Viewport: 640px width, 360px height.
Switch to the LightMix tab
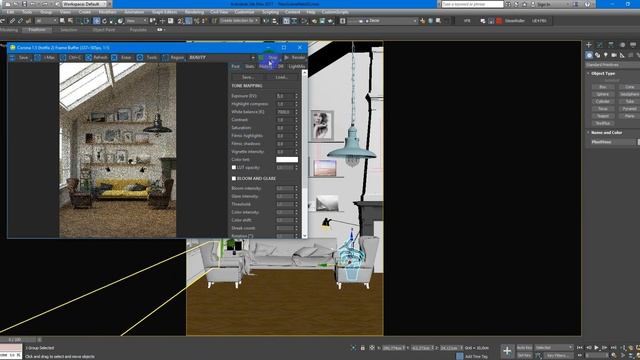point(297,67)
